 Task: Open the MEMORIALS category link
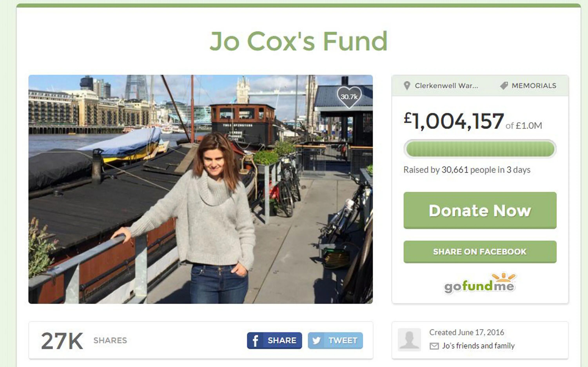[x=534, y=86]
